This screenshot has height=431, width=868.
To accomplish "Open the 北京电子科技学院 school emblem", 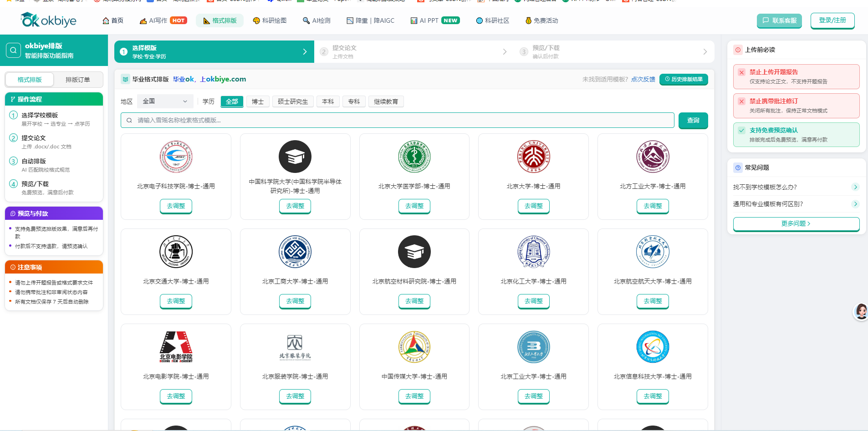I will pos(176,157).
